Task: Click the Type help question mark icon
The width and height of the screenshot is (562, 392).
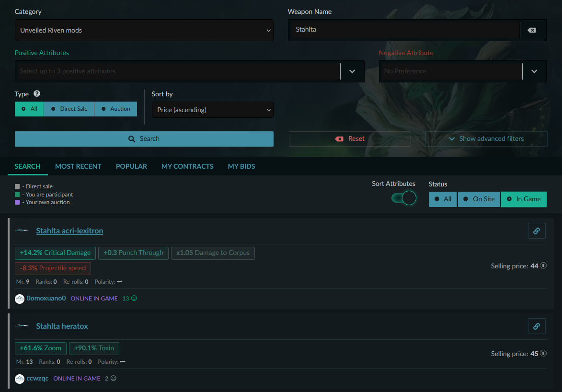Action: click(x=37, y=93)
